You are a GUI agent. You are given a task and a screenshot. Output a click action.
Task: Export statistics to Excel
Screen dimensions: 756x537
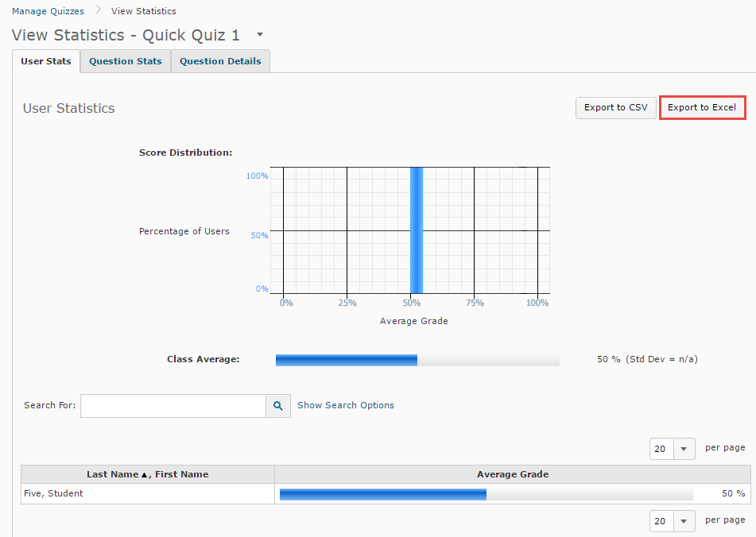tap(702, 107)
